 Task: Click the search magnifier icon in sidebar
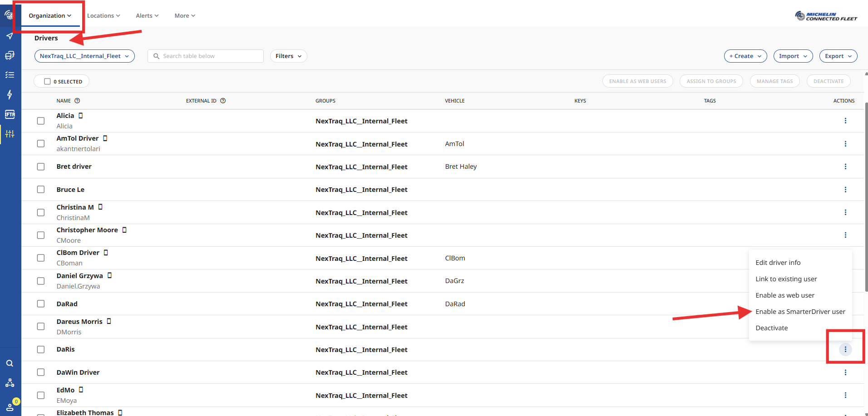[10, 363]
